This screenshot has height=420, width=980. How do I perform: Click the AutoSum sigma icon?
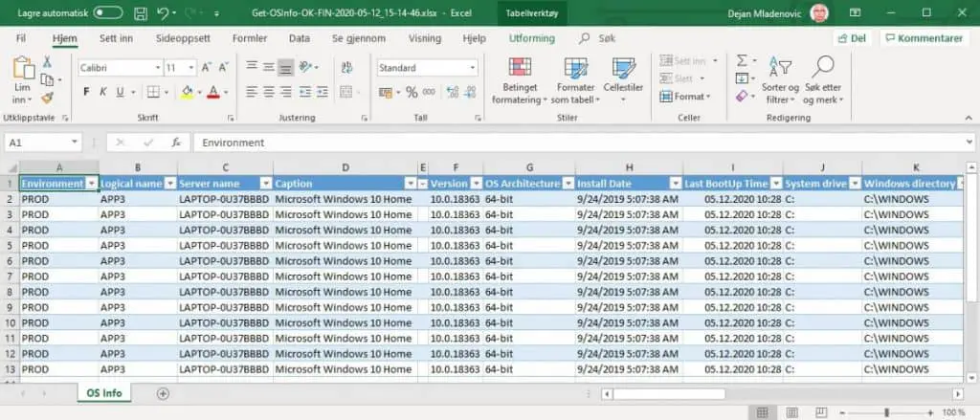(742, 60)
